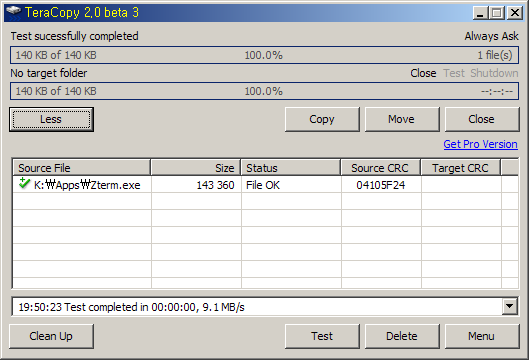
Task: Select the K:\Apps\Zterm.exe file row
Action: click(x=266, y=185)
